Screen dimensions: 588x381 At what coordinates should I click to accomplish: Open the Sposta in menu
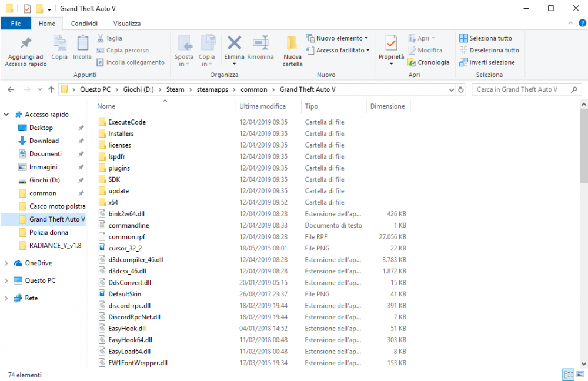pyautogui.click(x=183, y=51)
